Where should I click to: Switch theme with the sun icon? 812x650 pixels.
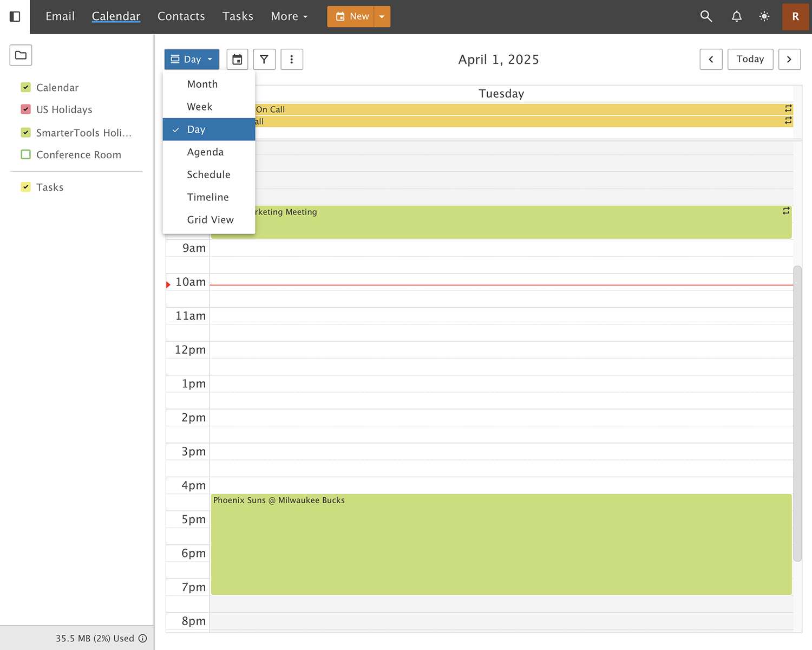click(x=764, y=16)
